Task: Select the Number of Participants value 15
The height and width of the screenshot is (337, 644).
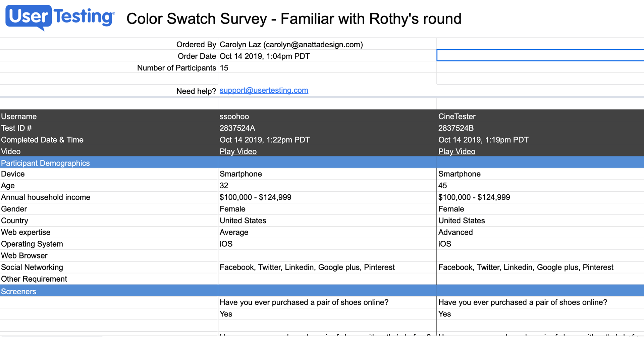Action: pyautogui.click(x=224, y=68)
